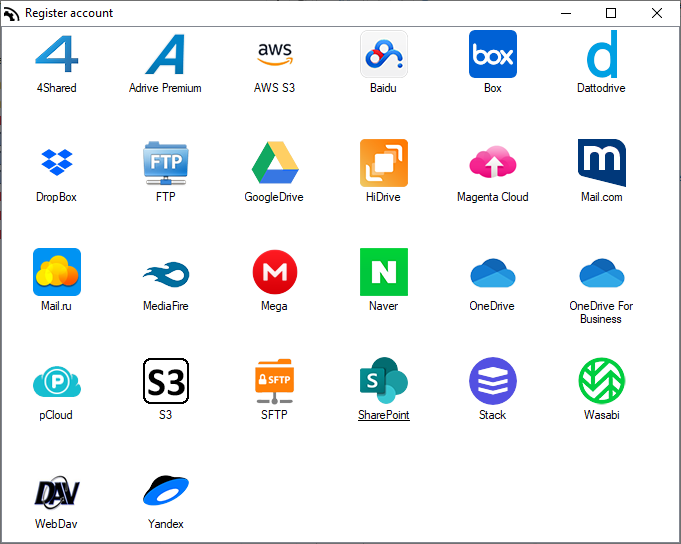Select the Magenta Cloud icon

493,162
